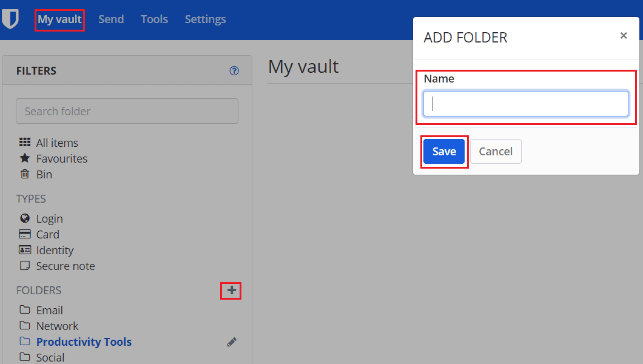Save the new folder
Viewport: 643px width, 364px height.
(x=444, y=151)
